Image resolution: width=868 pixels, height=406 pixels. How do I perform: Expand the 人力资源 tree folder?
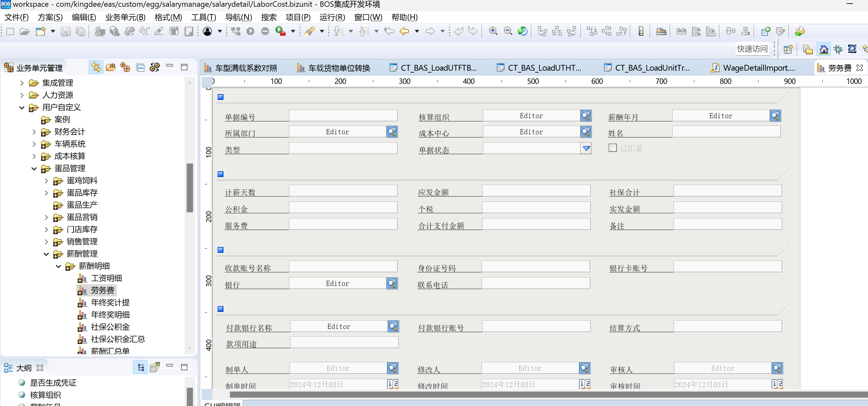(x=22, y=95)
